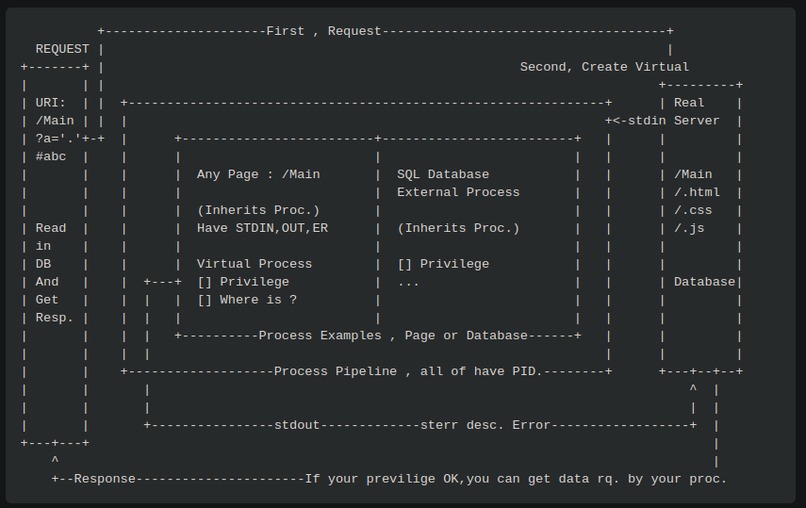Click the "DB" word in the REQUEST box
Image resolution: width=806 pixels, height=508 pixels.
coord(43,264)
